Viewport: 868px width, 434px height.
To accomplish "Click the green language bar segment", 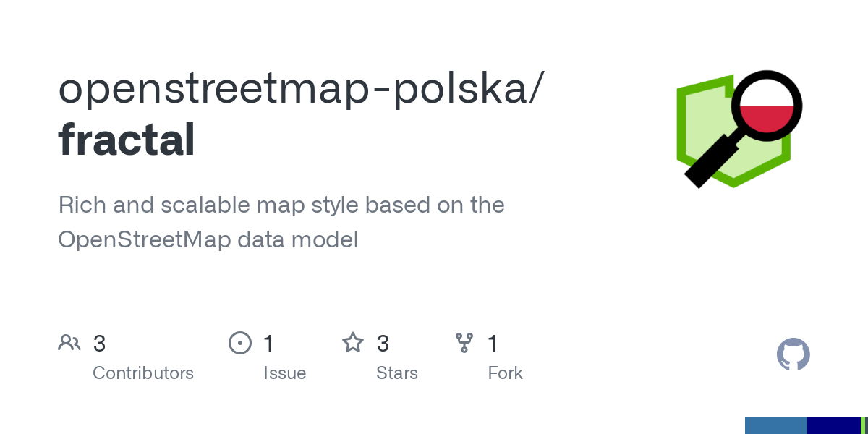I will pos(864,425).
